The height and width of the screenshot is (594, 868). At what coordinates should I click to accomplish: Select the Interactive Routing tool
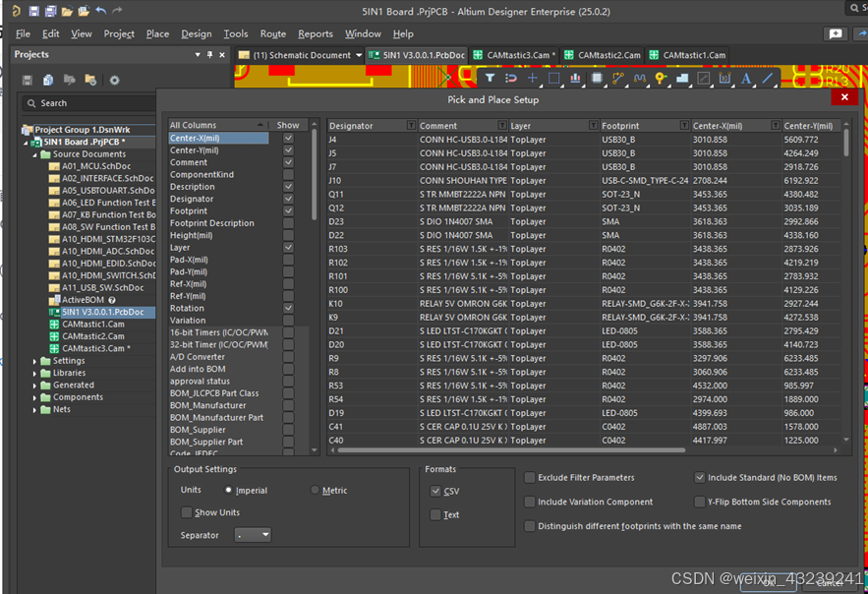617,78
